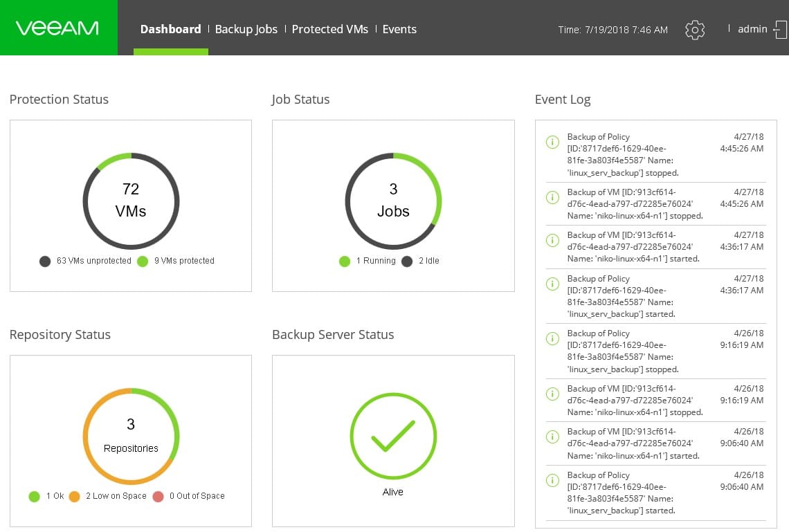Click the Backup Server Status heading
Screen dimensions: 789x532
pos(333,334)
